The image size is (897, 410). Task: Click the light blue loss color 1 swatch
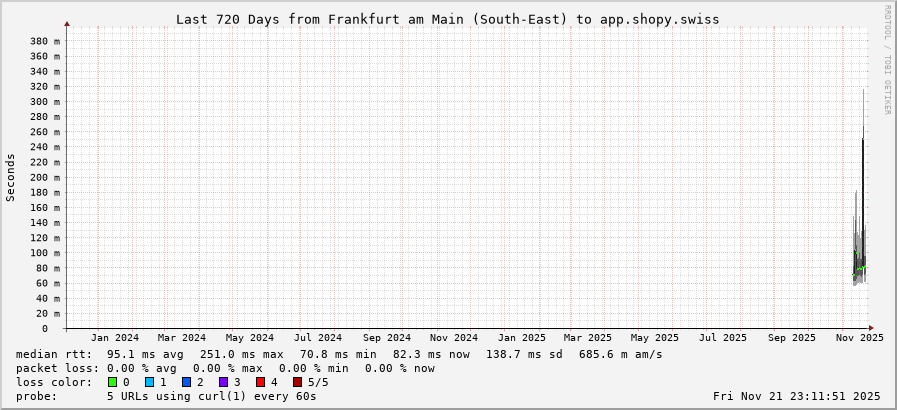click(149, 382)
